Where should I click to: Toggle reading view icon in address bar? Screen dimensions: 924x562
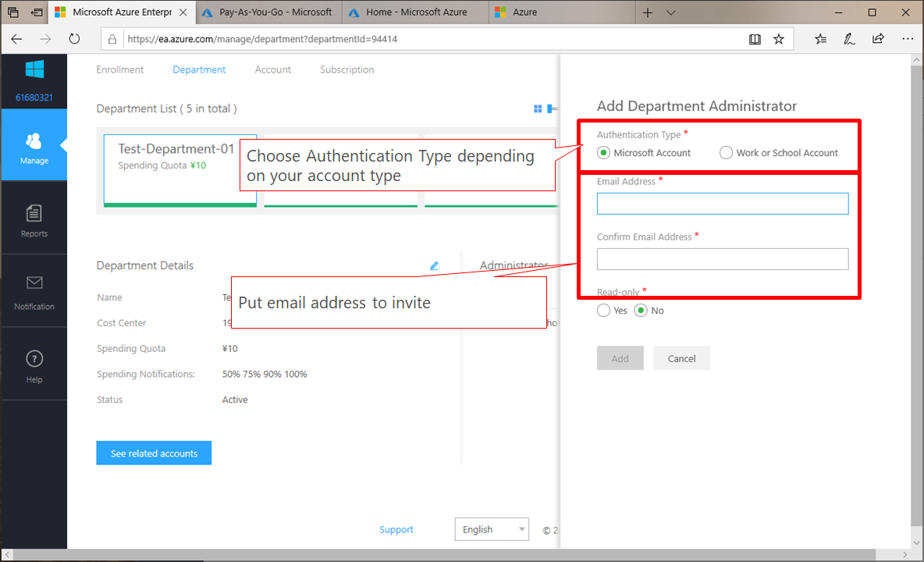(x=755, y=39)
